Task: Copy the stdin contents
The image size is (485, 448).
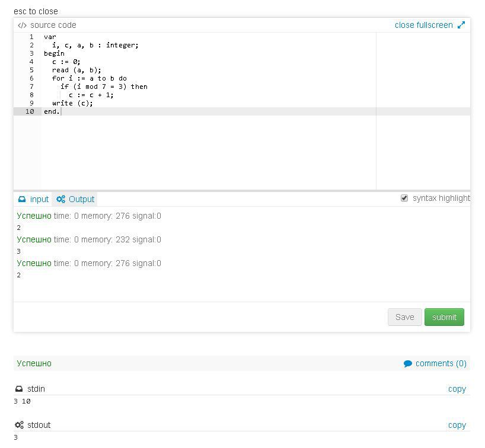Action: coord(457,389)
